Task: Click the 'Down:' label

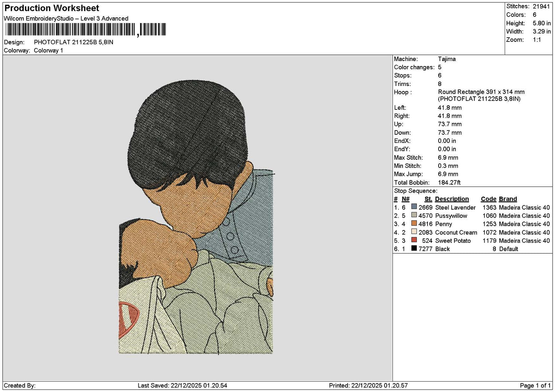Action: click(x=402, y=133)
